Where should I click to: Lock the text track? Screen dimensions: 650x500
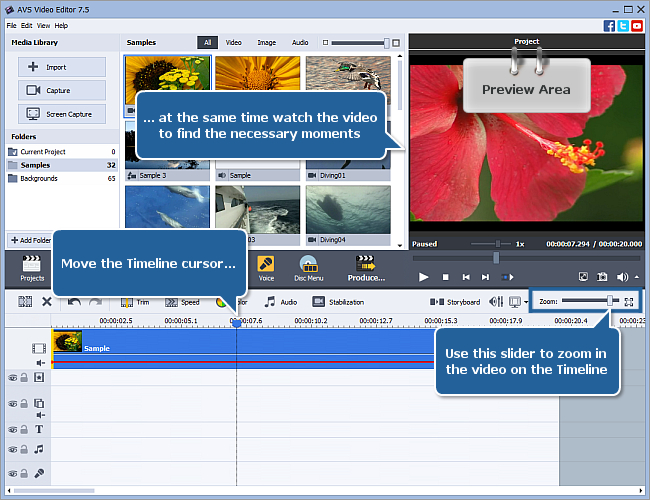[24, 429]
